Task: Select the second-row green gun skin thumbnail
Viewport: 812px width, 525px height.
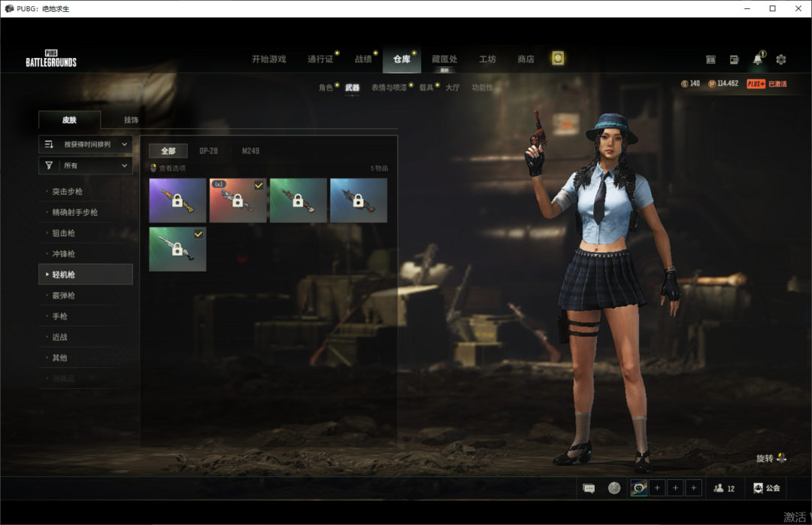Action: 177,249
